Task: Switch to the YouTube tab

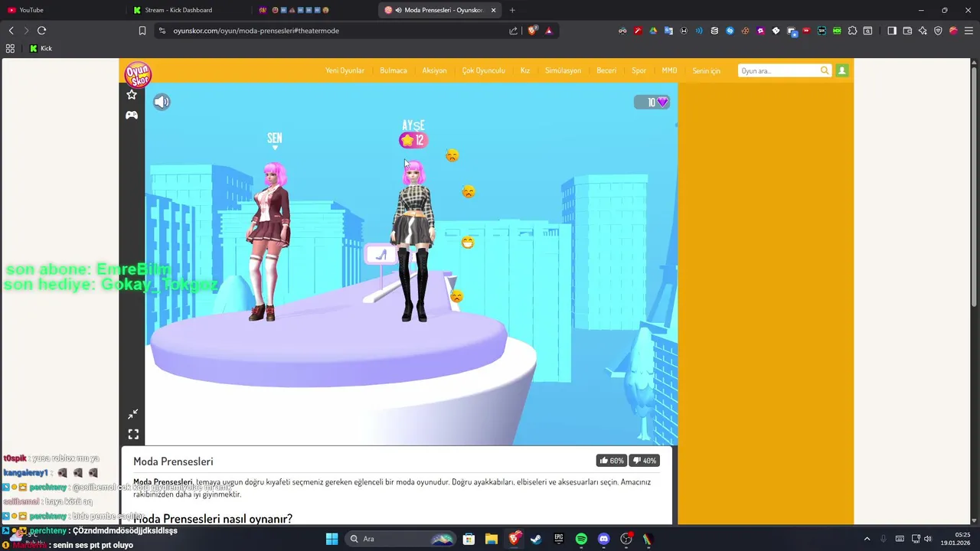Action: [x=31, y=10]
